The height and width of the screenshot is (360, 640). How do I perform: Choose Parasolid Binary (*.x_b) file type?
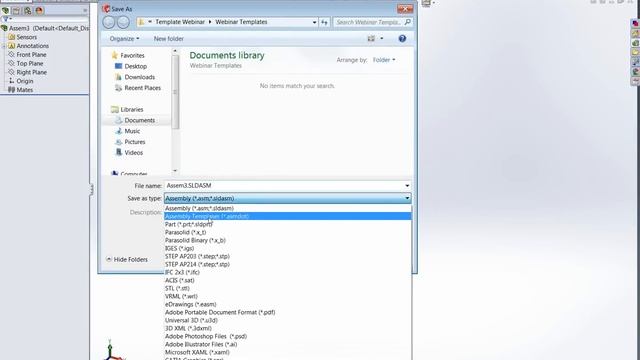[x=287, y=240]
